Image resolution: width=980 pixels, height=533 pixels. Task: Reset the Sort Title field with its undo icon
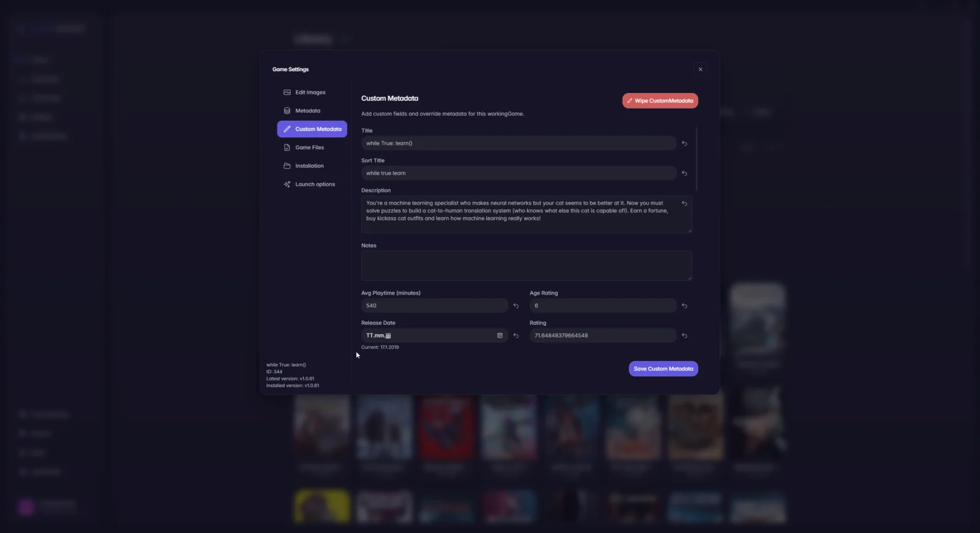[684, 173]
